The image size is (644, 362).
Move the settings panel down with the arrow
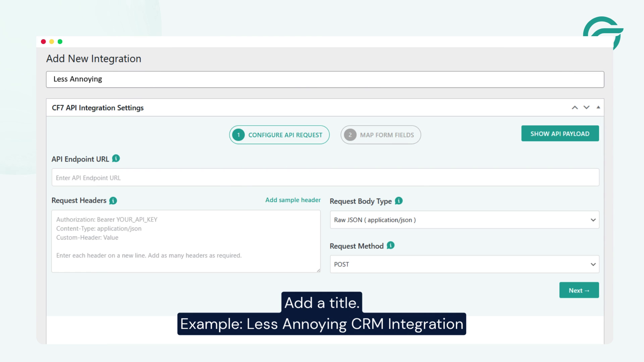[586, 108]
